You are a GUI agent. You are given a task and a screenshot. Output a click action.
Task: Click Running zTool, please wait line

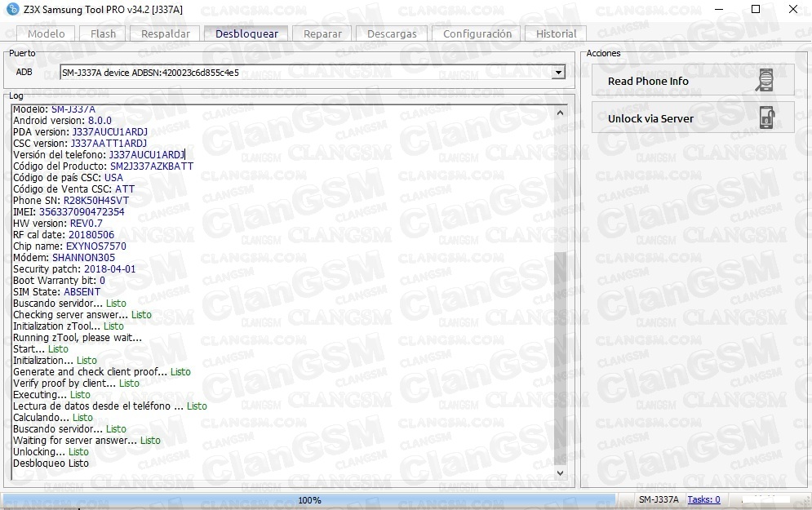[x=78, y=338]
